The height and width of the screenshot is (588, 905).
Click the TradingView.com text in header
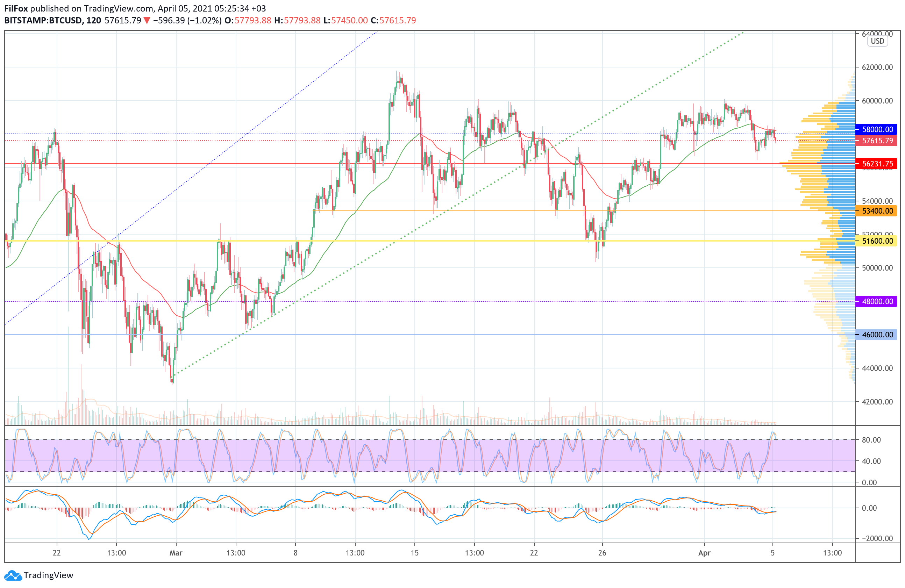[x=119, y=8]
